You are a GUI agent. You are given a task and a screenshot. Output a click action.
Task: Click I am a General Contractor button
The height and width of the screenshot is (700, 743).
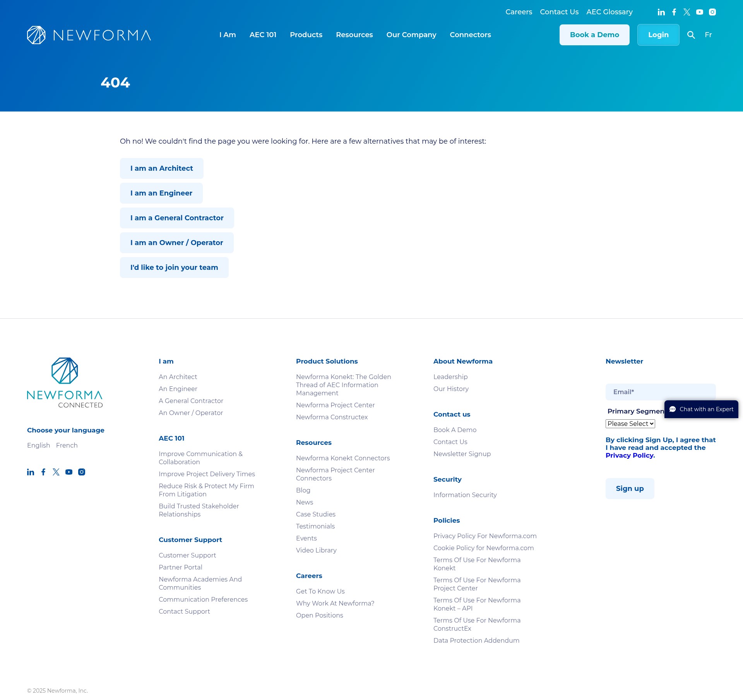177,218
